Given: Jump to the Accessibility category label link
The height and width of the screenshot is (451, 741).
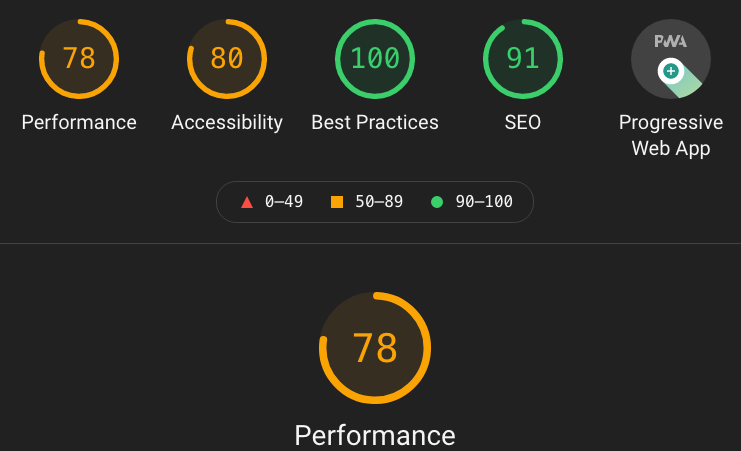Looking at the screenshot, I should [227, 123].
